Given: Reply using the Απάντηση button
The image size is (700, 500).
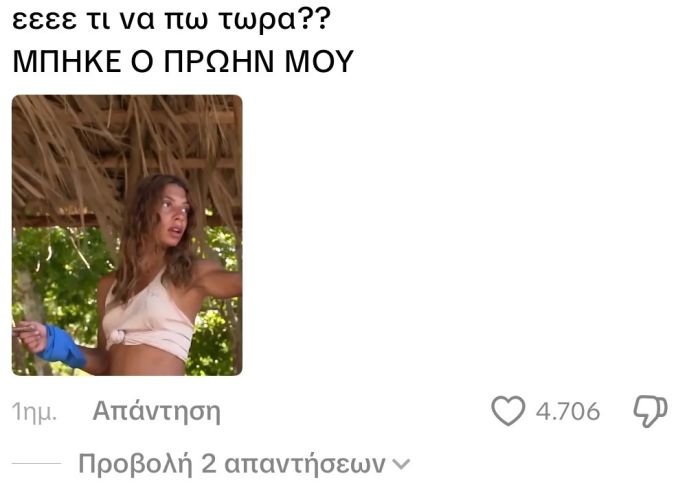Looking at the screenshot, I should coord(157,411).
